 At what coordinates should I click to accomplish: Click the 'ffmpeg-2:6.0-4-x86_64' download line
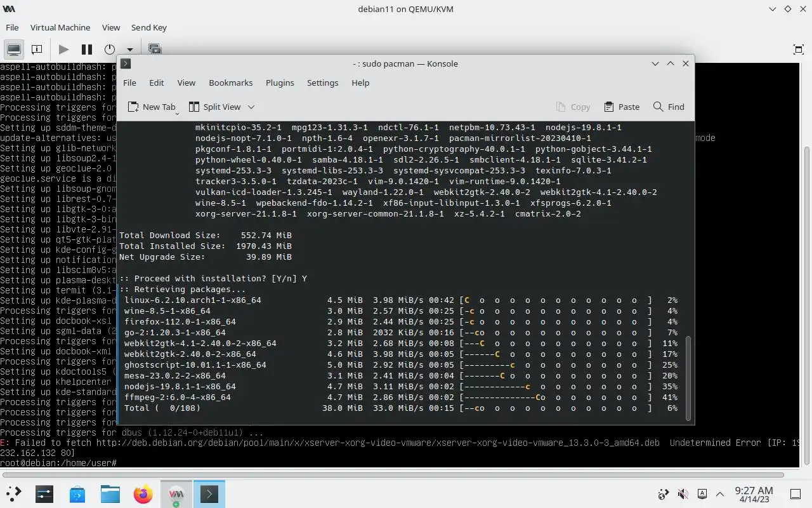pyautogui.click(x=401, y=397)
